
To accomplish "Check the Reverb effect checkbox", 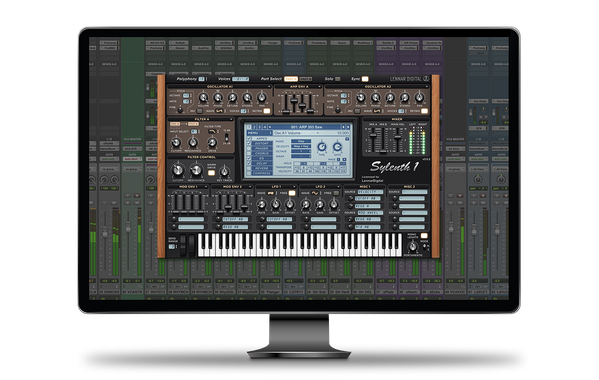I will click(x=249, y=168).
